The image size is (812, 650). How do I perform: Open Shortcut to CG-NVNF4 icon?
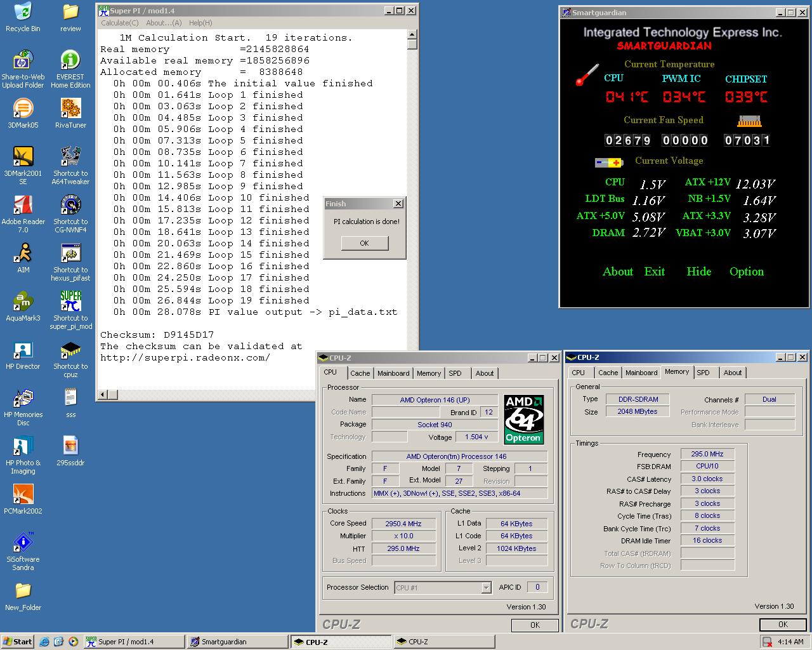70,214
